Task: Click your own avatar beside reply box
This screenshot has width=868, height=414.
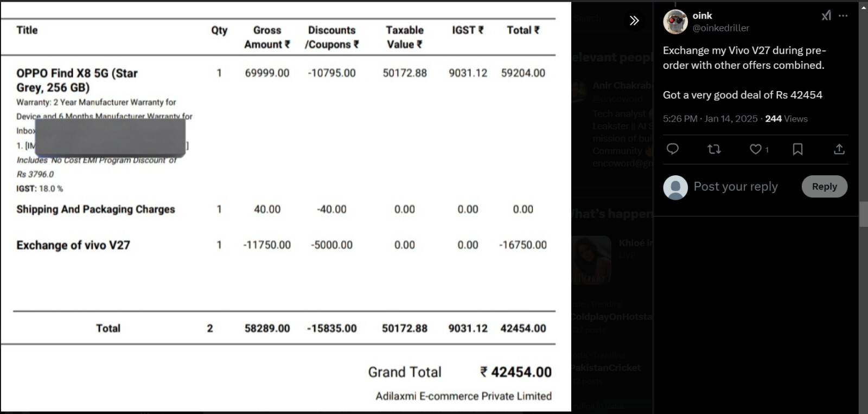Action: pyautogui.click(x=675, y=187)
